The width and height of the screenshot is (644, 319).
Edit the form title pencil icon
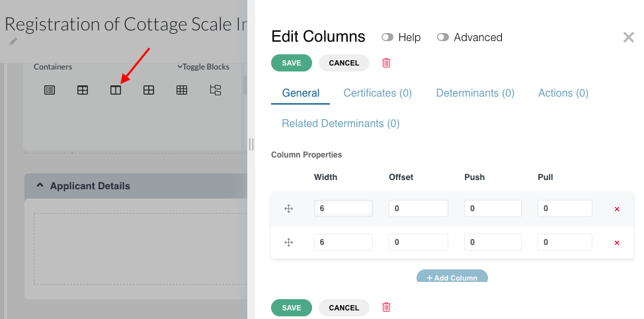point(13,42)
